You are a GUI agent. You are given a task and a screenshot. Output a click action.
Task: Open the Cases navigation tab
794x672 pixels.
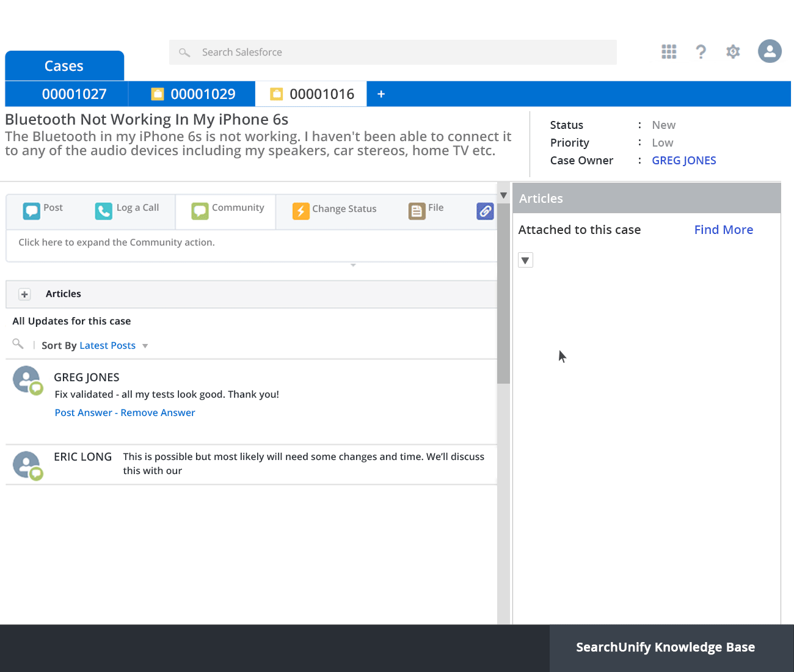(x=64, y=66)
